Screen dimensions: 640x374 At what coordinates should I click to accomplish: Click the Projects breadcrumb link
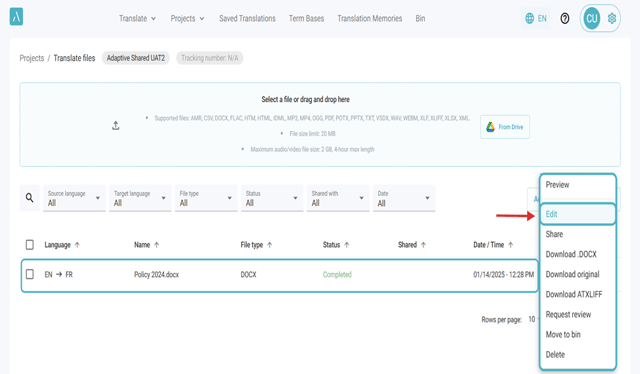[x=32, y=58]
